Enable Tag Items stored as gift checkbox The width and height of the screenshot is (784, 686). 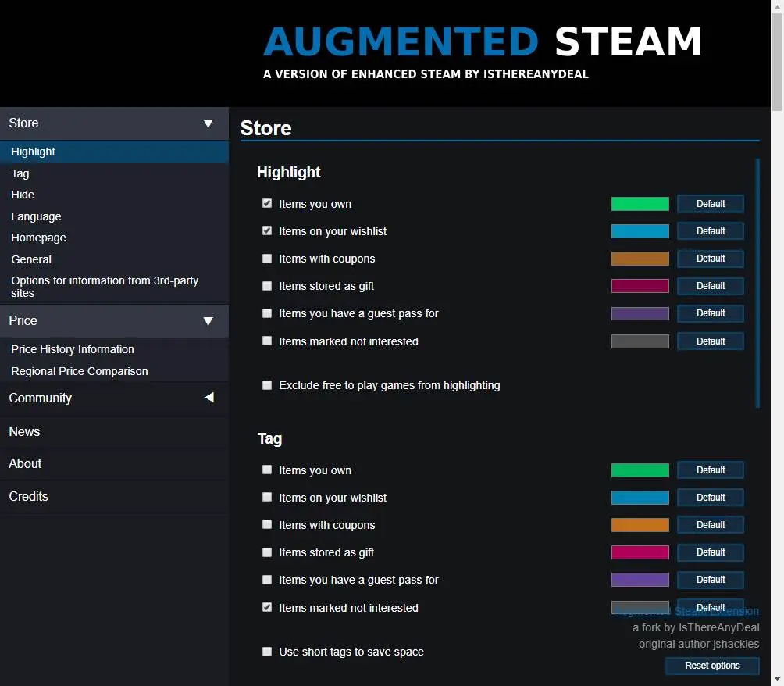point(267,552)
